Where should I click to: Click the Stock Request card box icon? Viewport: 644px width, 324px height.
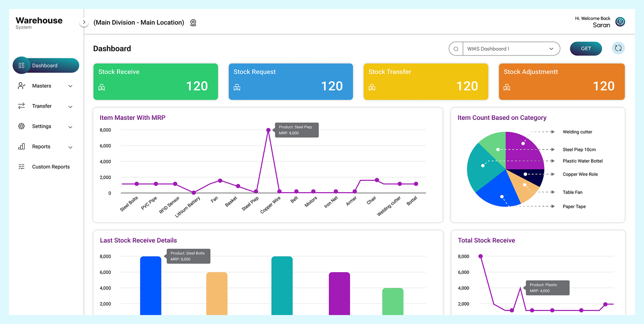point(237,87)
